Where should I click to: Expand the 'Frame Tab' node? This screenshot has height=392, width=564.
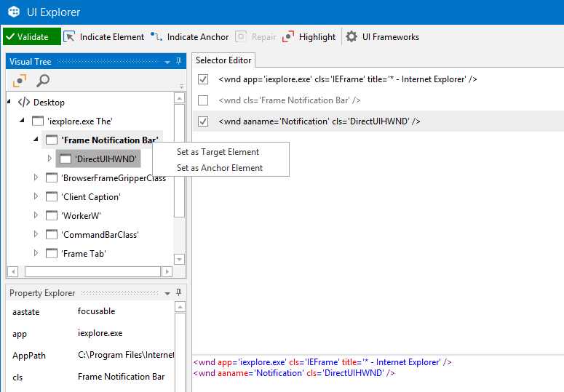pos(36,253)
